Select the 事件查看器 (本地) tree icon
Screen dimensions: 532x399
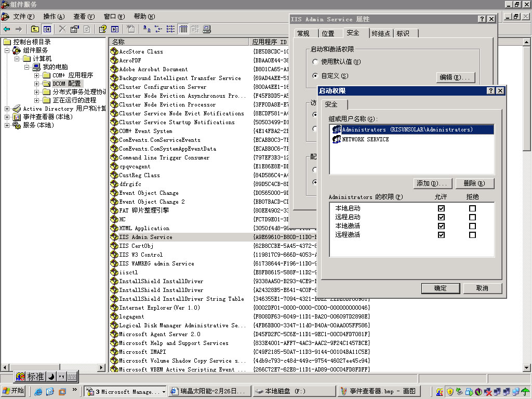tap(17, 117)
